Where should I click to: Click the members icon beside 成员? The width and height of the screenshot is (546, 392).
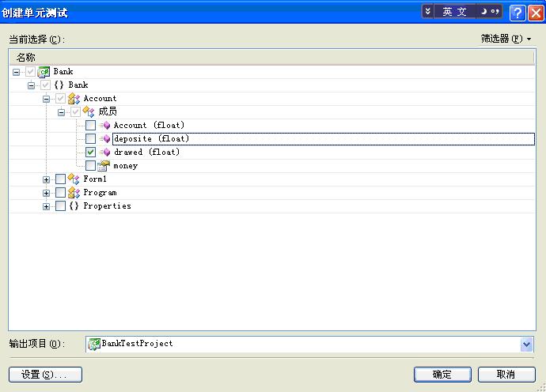pos(89,111)
